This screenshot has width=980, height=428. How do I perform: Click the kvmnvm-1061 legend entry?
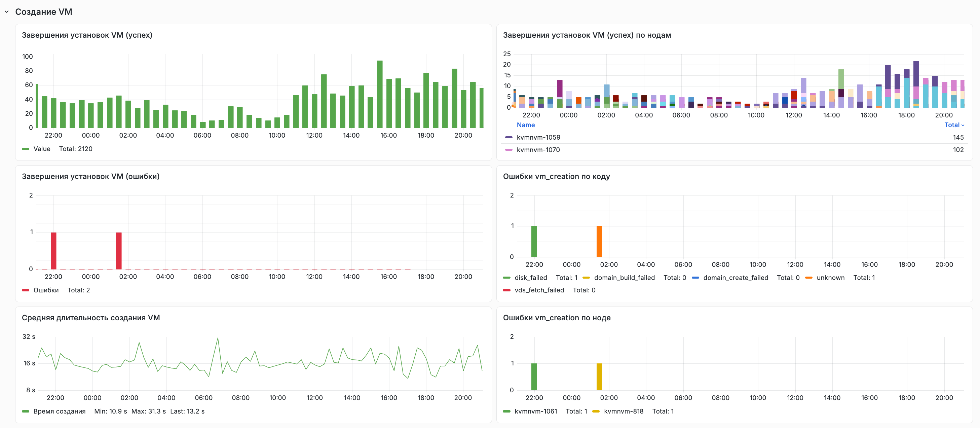(x=536, y=411)
